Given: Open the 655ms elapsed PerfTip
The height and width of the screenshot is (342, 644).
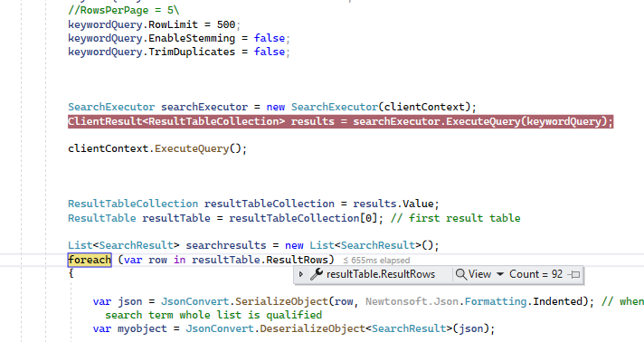Looking at the screenshot, I should click(376, 261).
